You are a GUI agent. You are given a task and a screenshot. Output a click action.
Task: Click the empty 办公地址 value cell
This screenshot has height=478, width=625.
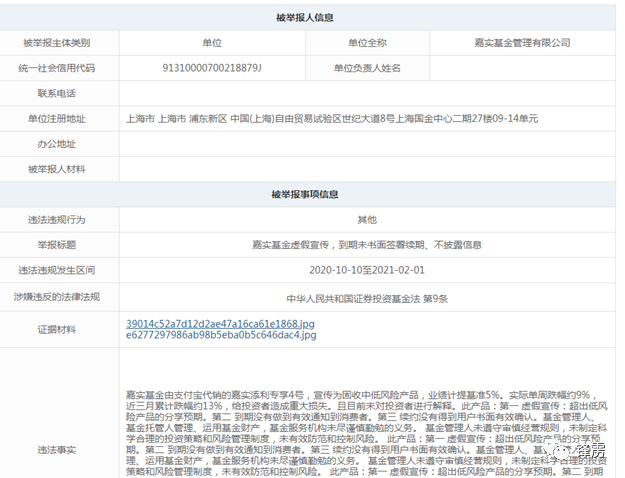tap(367, 144)
